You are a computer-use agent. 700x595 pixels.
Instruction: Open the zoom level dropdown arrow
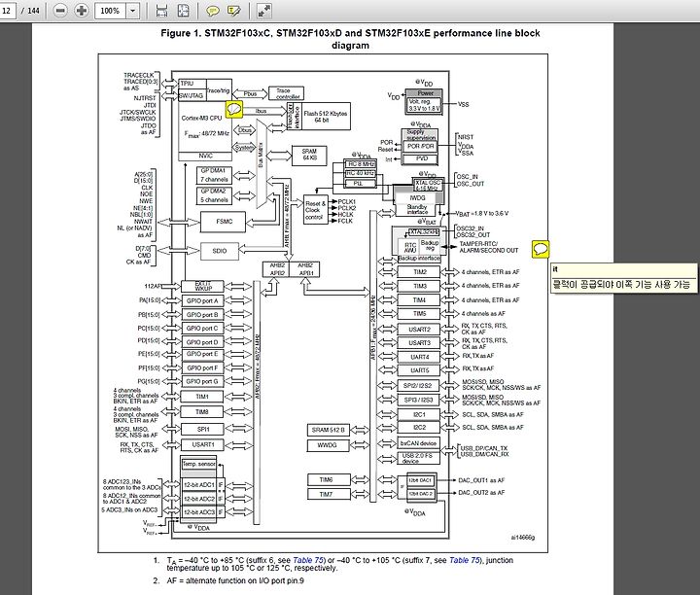point(132,11)
